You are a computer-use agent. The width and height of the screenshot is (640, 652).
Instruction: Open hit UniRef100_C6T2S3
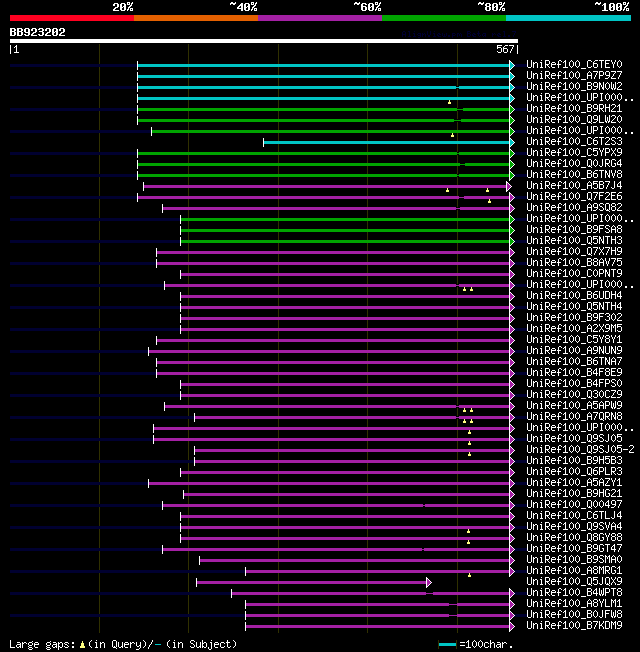click(x=574, y=141)
